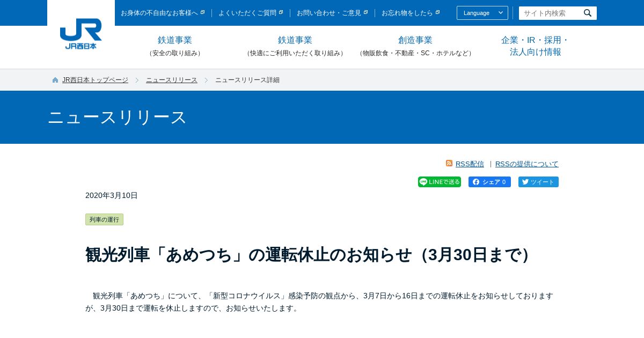
Task: Open the Language dropdown
Action: tap(482, 13)
